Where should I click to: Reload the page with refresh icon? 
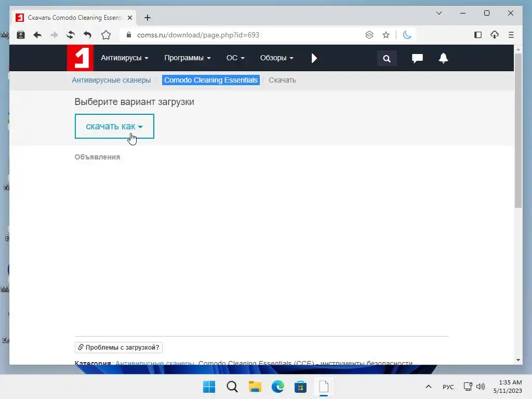point(71,35)
